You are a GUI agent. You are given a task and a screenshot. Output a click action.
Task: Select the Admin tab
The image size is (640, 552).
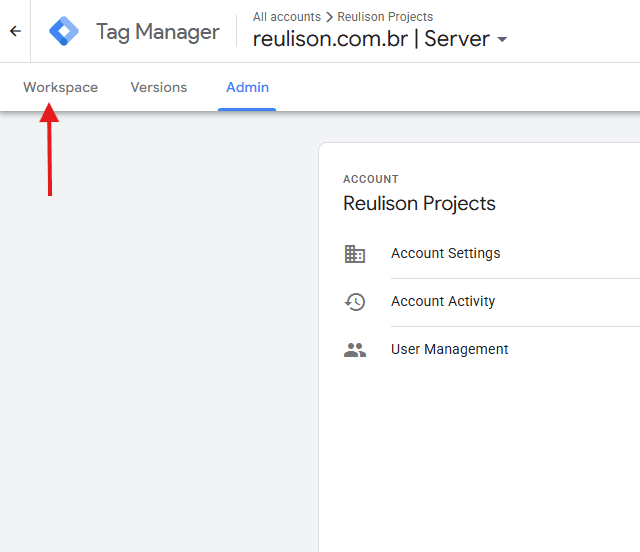pyautogui.click(x=247, y=87)
